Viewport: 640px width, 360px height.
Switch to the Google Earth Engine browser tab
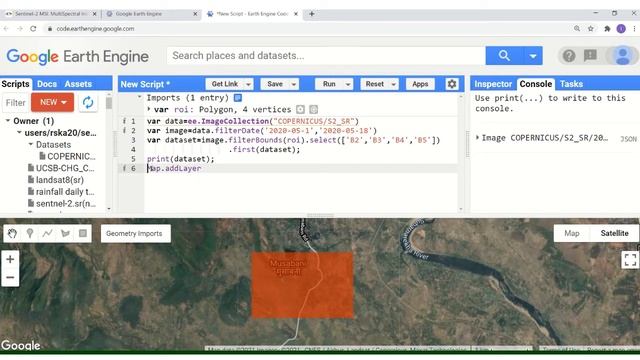(x=151, y=14)
